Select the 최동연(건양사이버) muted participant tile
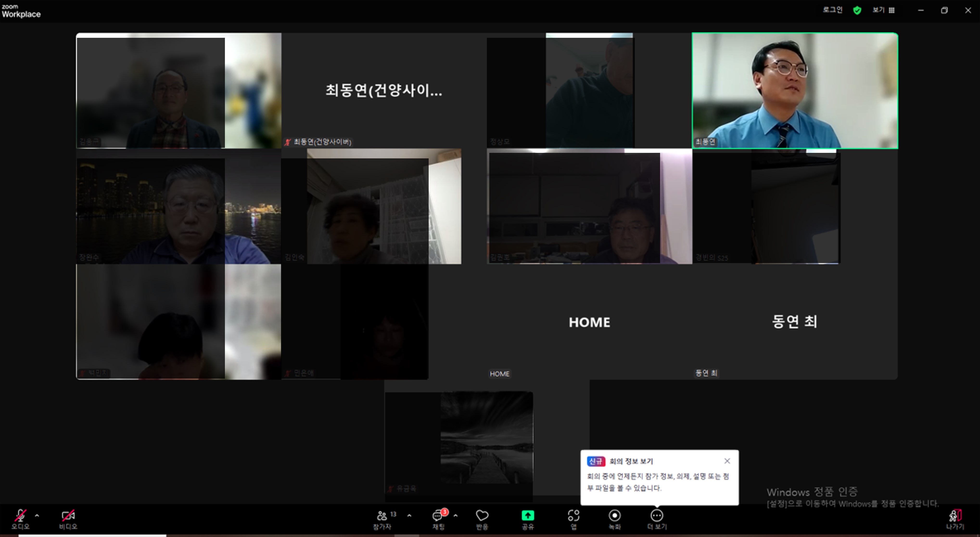This screenshot has width=980, height=537. [384, 91]
